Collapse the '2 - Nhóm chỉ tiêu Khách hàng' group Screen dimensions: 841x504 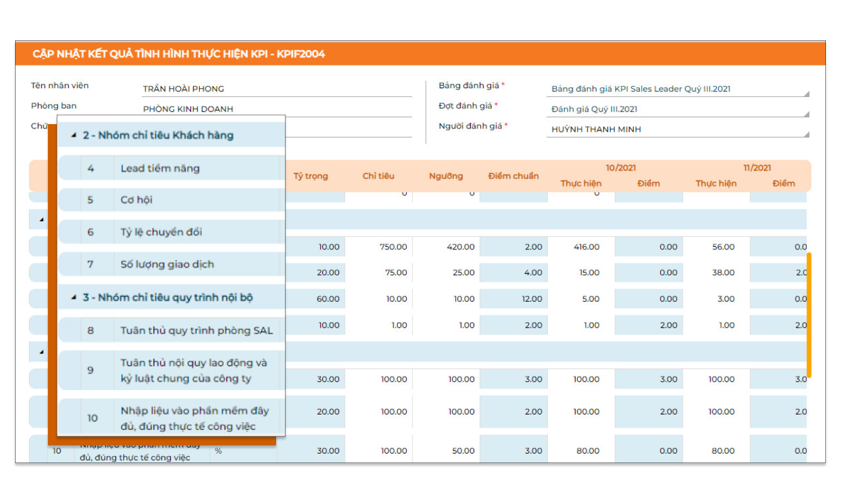[74, 135]
